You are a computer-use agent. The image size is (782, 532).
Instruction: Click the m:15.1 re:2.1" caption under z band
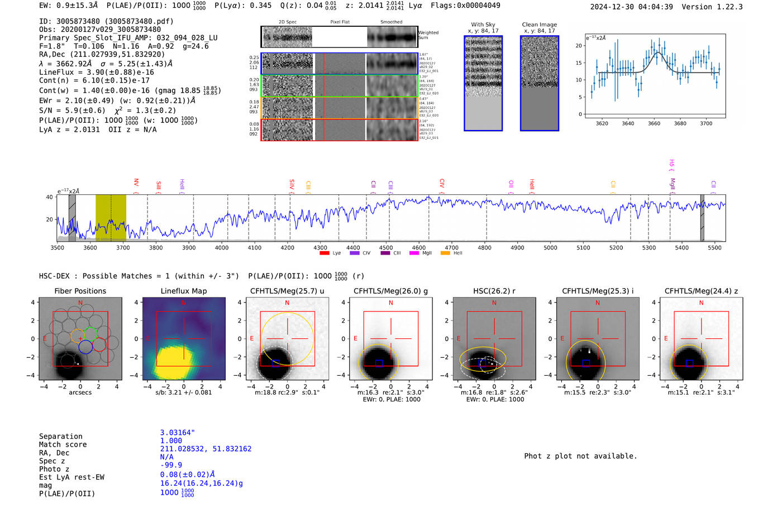702,392
